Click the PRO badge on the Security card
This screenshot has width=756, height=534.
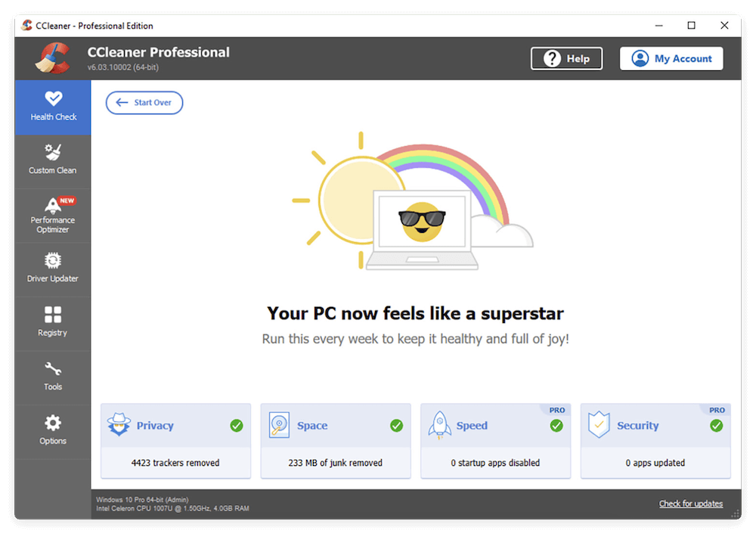[x=717, y=410]
